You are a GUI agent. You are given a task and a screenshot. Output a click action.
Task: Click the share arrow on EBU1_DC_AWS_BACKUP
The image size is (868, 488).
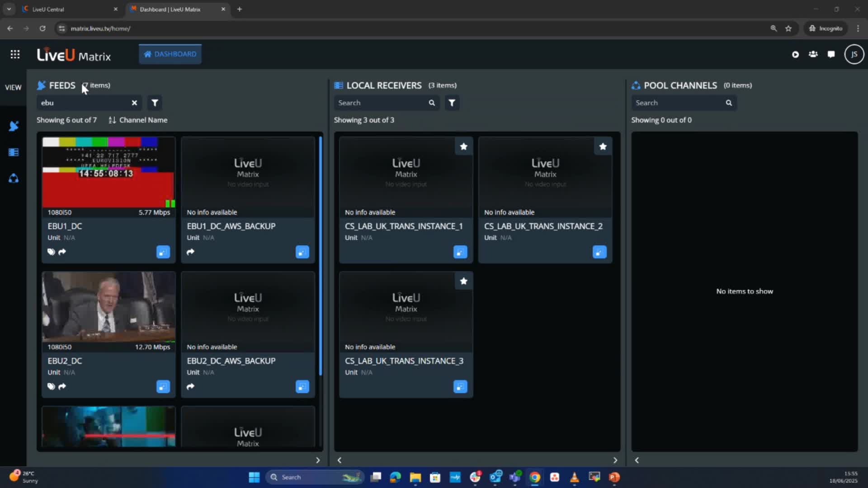click(190, 252)
